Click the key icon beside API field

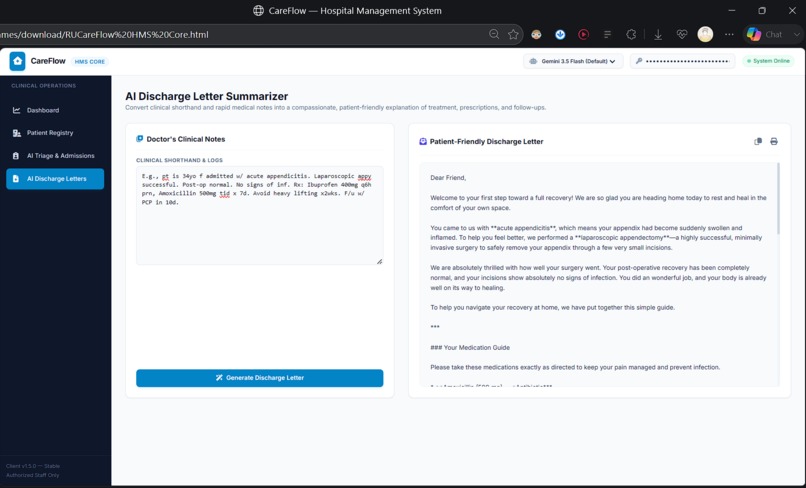click(x=638, y=61)
